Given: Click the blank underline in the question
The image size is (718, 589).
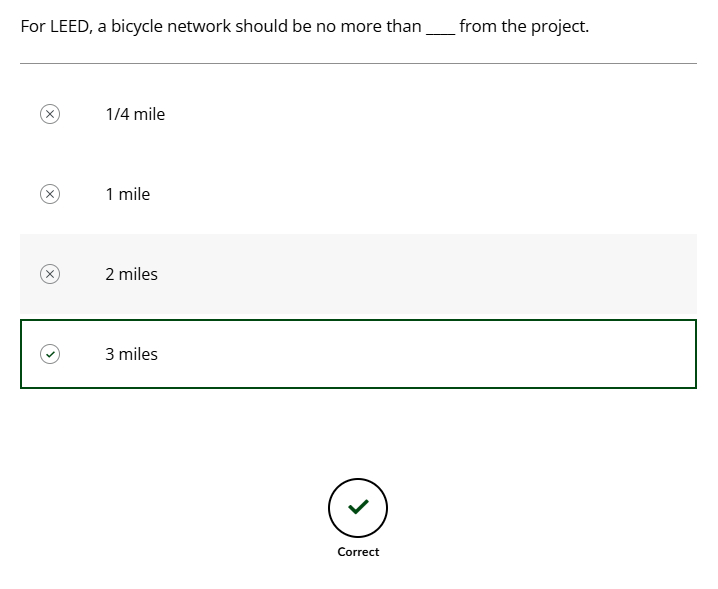Looking at the screenshot, I should [440, 28].
